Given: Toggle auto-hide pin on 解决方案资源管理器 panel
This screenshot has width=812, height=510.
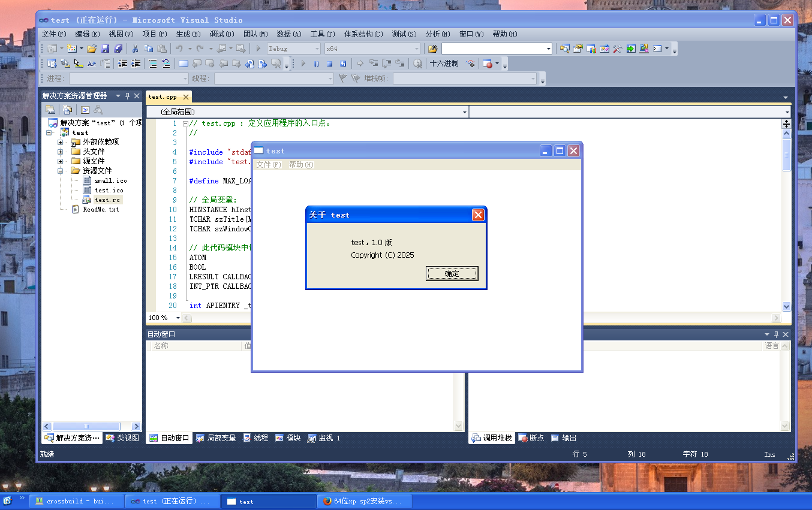Looking at the screenshot, I should coord(127,96).
